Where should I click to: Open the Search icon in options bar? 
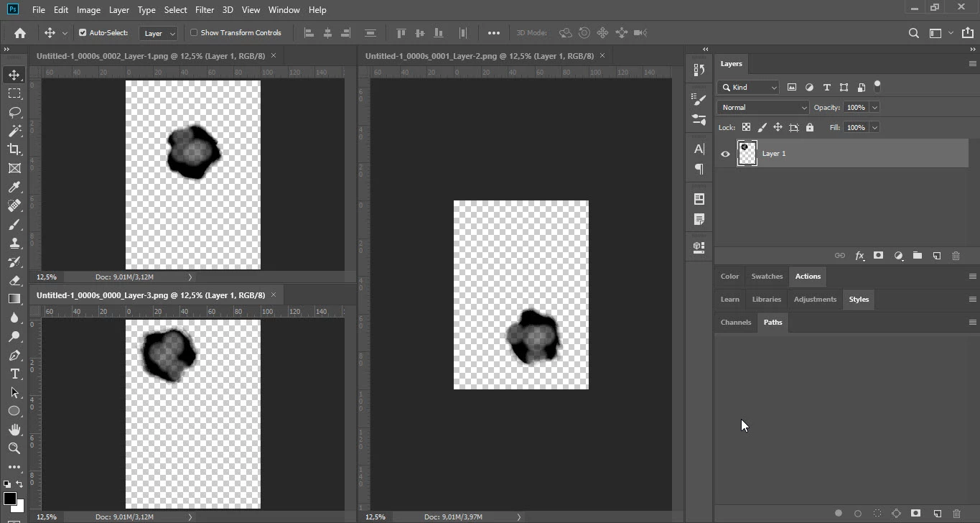(x=913, y=32)
